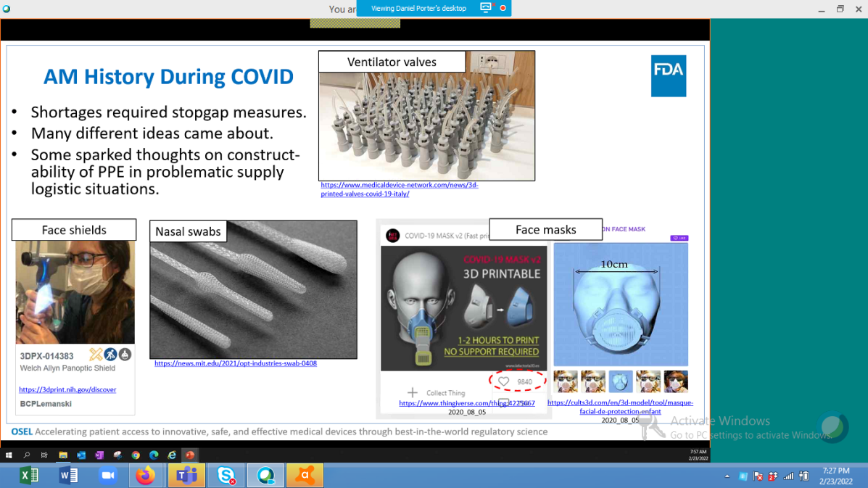Click the COVID-19 MASK v2 3D printable image
868x488 pixels.
[x=464, y=309]
